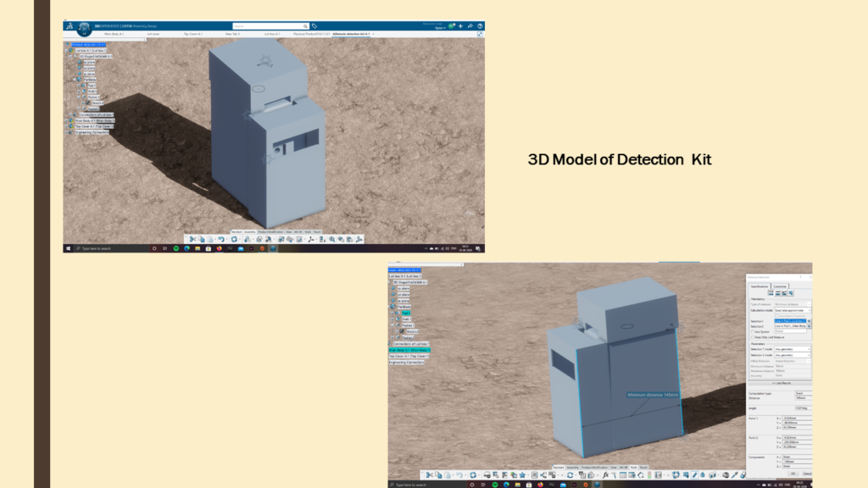Click the expand view icon below the help icon
Viewport: 868px width, 488px height.
pyautogui.click(x=480, y=34)
